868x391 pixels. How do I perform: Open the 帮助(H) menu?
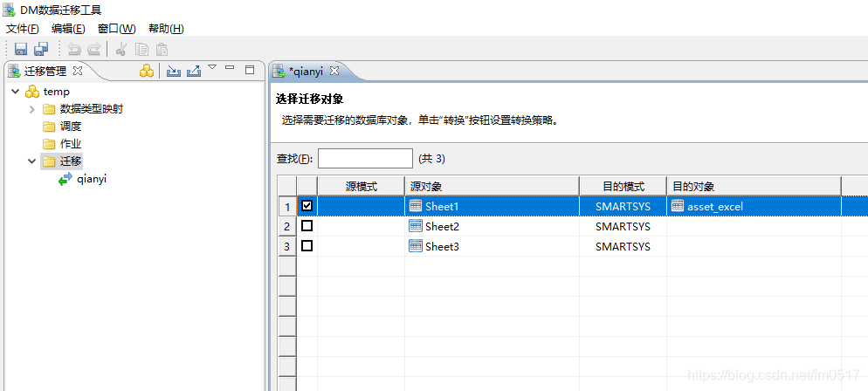pos(166,29)
